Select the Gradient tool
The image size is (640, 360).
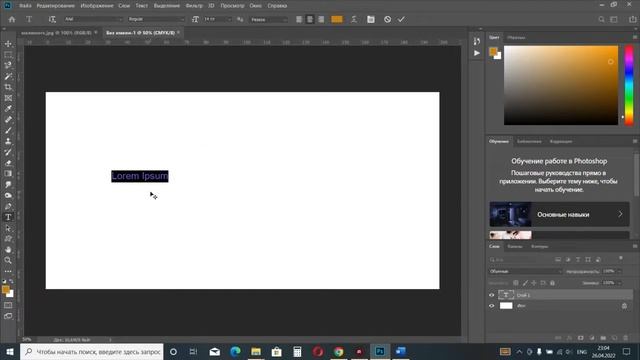pos(8,173)
